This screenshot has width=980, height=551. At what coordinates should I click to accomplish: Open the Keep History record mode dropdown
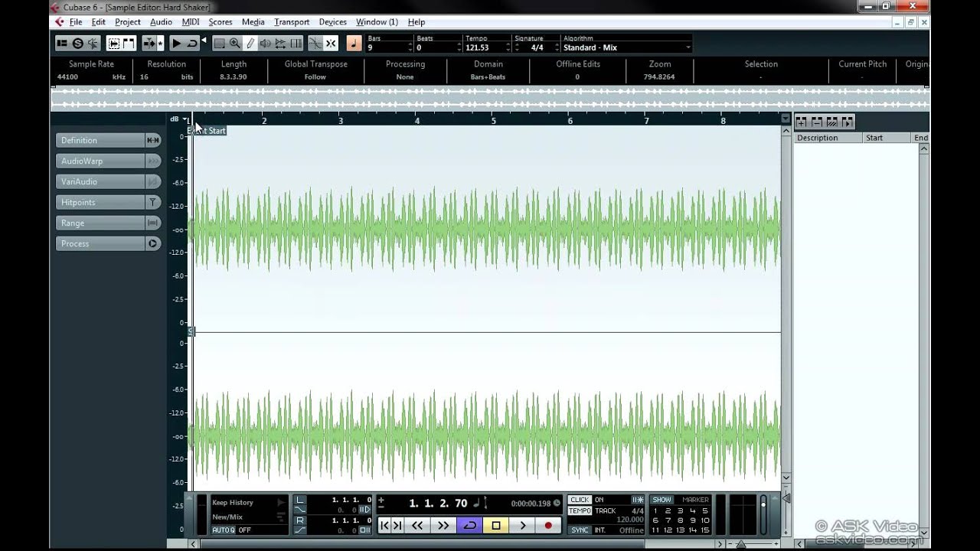[x=249, y=503]
